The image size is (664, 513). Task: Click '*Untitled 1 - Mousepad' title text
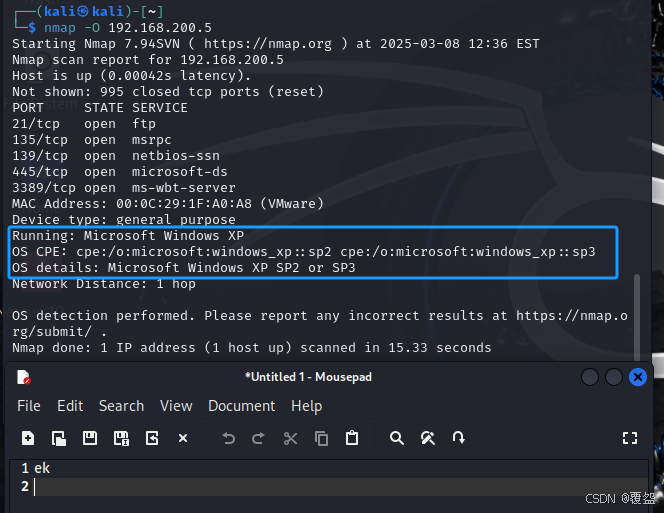308,377
